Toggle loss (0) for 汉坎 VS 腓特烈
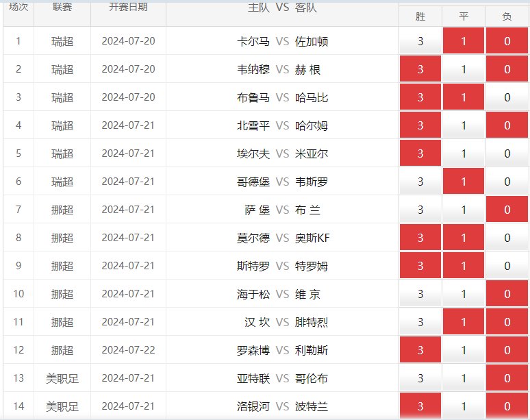Image resolution: width=530 pixels, height=420 pixels. pos(507,321)
